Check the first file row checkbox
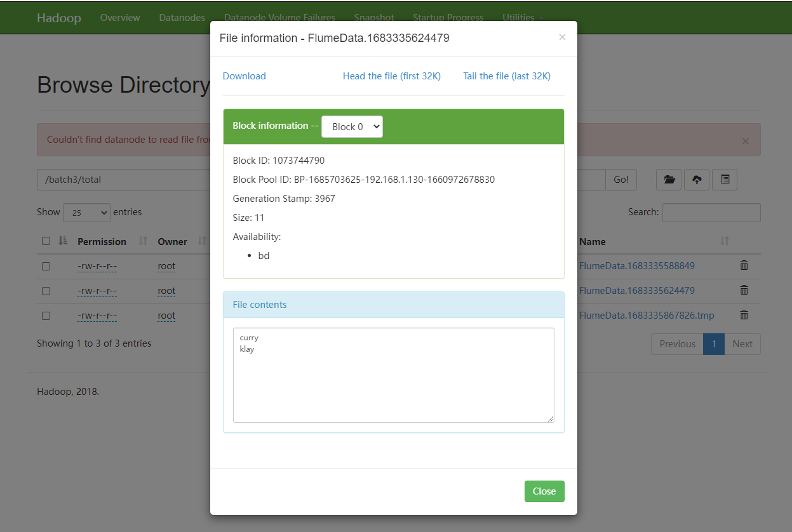Viewport: 792px width, 532px height. (x=46, y=266)
